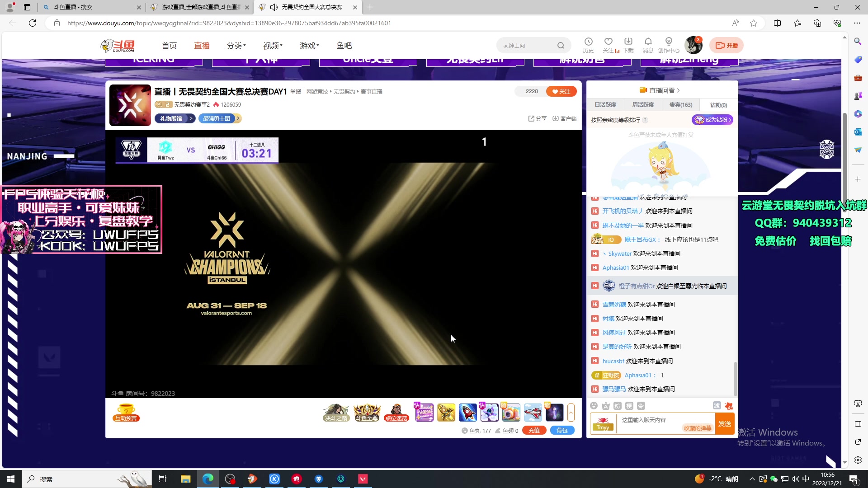Click the stream room avatar thumbnail
868x488 pixels.
tap(130, 105)
